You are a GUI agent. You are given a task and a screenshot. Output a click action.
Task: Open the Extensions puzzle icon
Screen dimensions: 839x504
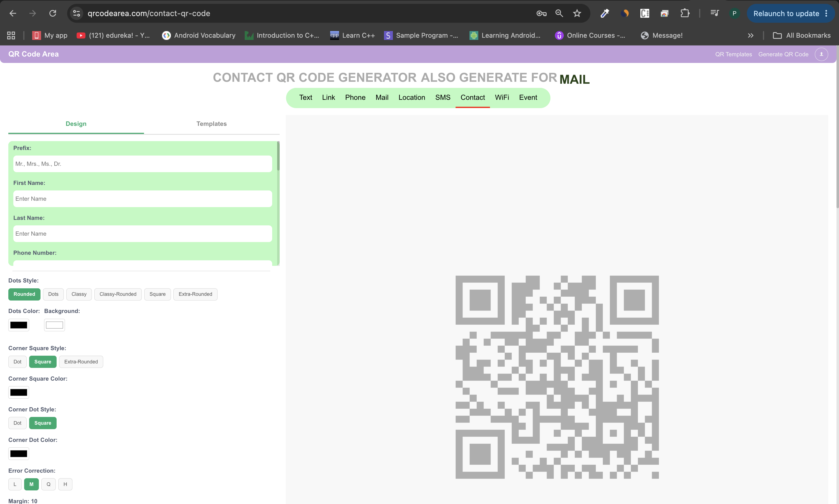pyautogui.click(x=685, y=13)
